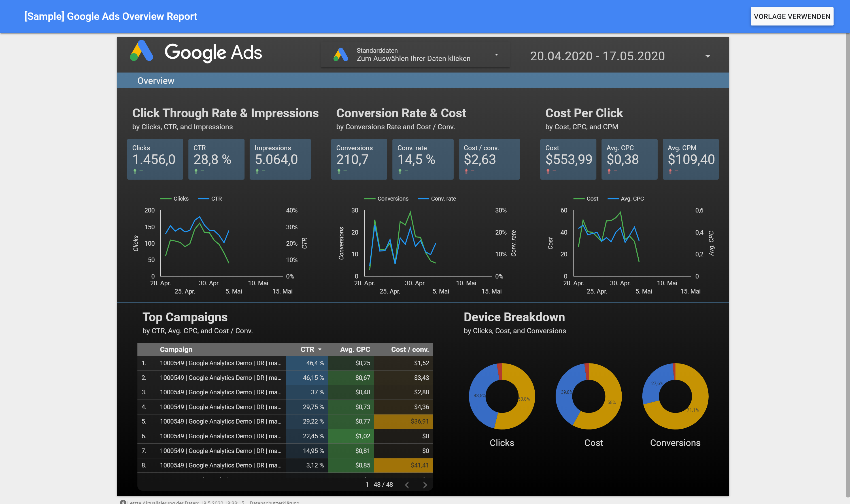The width and height of the screenshot is (850, 504).
Task: Sort the table by the CTR column arrow
Action: pos(320,350)
